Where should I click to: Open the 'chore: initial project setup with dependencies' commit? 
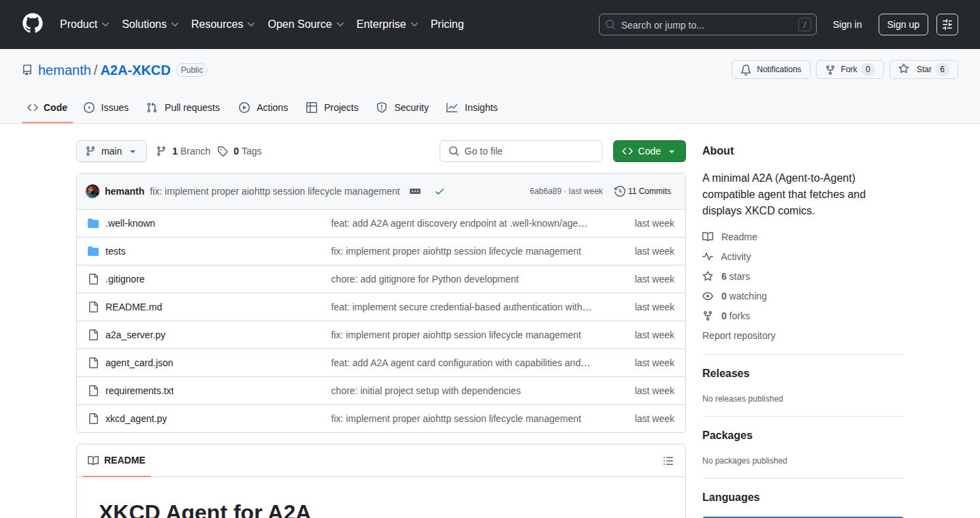426,391
